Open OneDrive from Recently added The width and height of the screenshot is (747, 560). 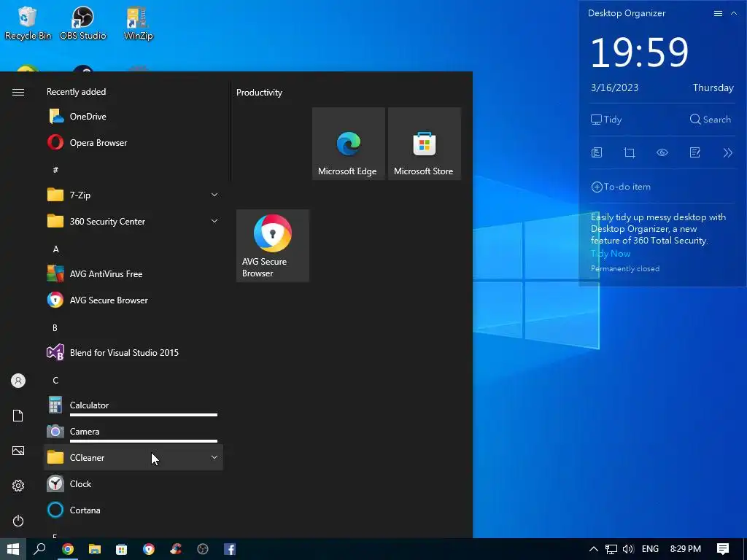[133, 116]
